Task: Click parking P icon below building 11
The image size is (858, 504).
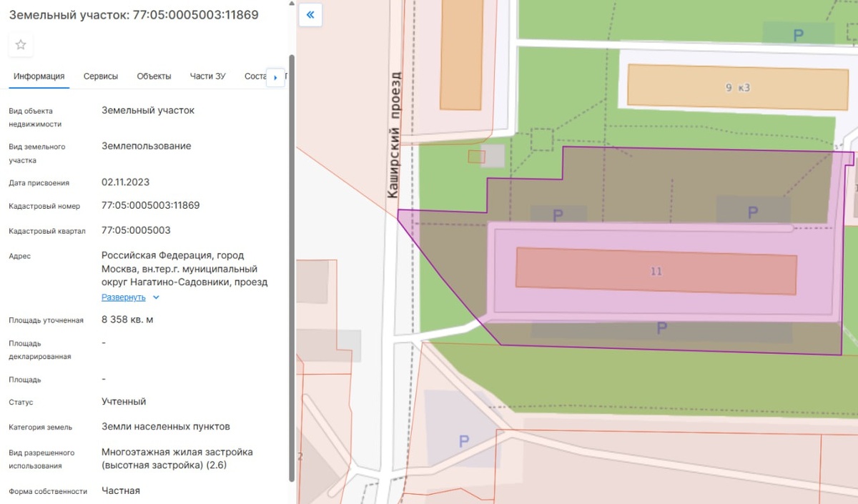Action: coord(661,329)
